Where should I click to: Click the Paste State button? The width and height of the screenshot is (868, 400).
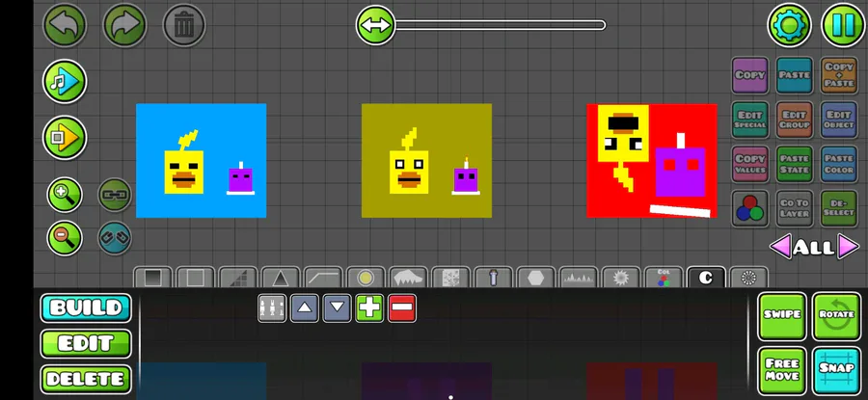click(795, 164)
